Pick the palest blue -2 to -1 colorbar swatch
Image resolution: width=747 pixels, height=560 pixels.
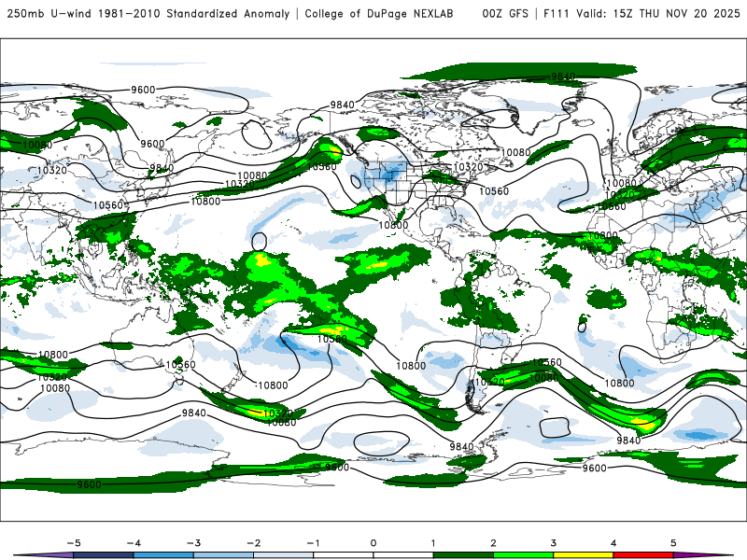284,555
